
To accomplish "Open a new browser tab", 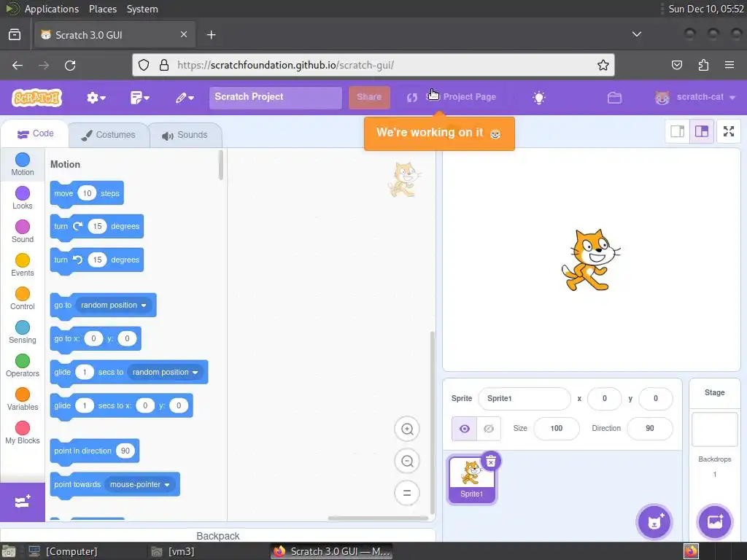I will click(x=211, y=35).
